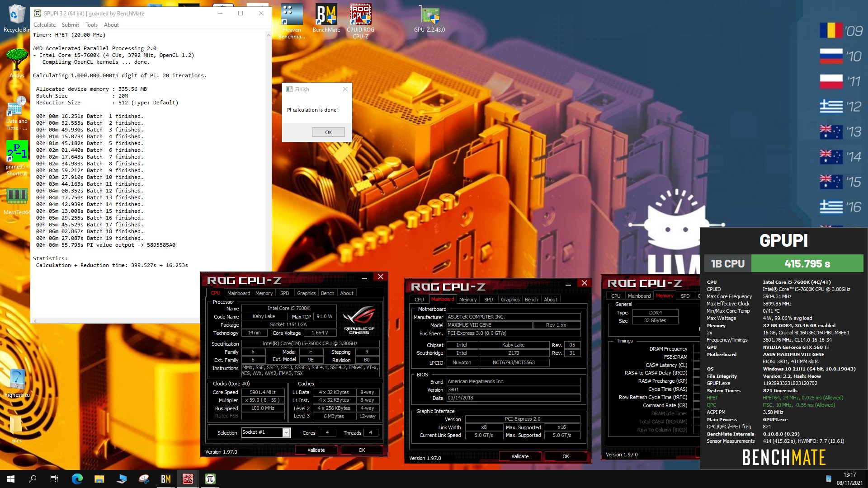Open highest text file on desktop

(17, 383)
